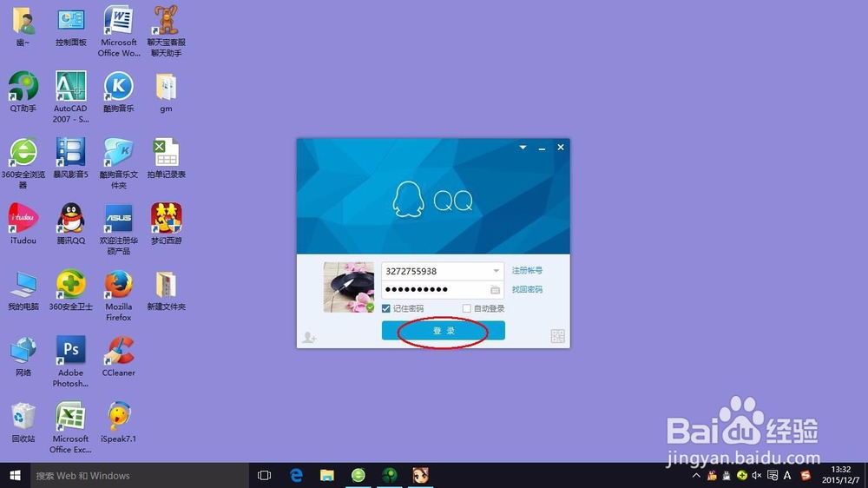The width and height of the screenshot is (868, 488).
Task: Show hidden system tray icons
Action: pyautogui.click(x=696, y=475)
